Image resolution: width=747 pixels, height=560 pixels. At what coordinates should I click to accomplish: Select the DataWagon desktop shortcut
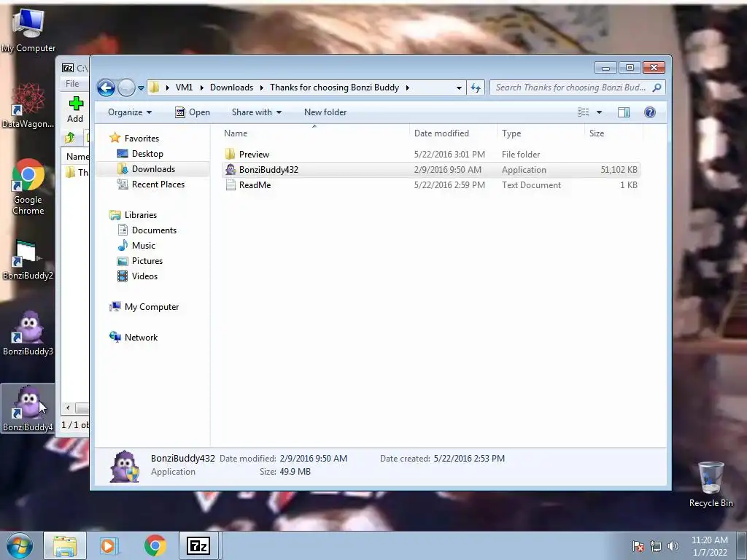(x=28, y=106)
